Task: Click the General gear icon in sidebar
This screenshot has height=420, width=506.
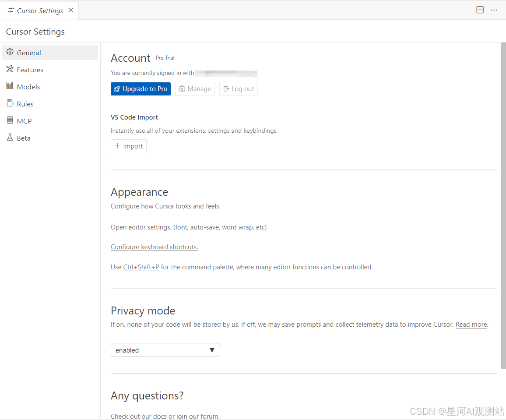Action: pyautogui.click(x=10, y=52)
